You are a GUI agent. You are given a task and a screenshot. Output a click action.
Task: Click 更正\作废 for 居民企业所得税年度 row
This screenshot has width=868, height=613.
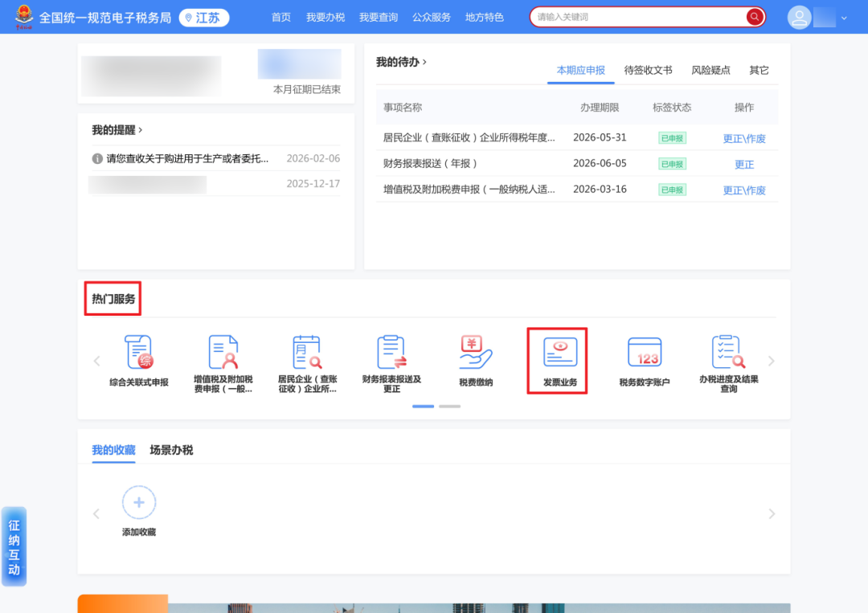point(744,138)
